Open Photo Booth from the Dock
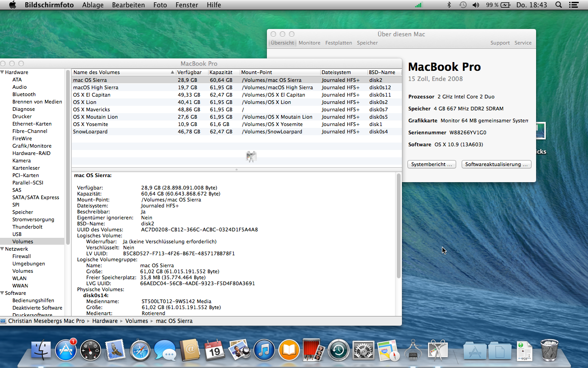The width and height of the screenshot is (588, 368). (314, 351)
